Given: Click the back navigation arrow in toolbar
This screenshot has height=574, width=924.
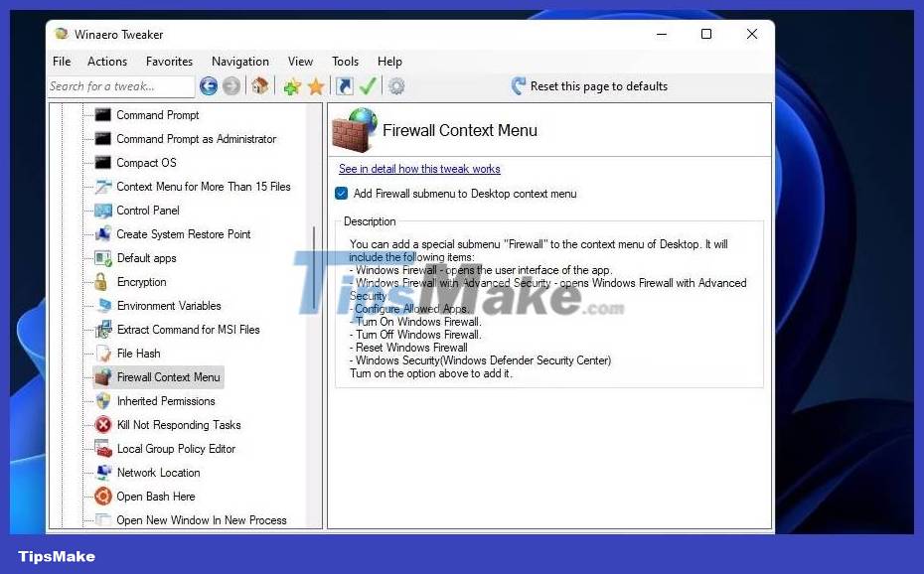Looking at the screenshot, I should tap(209, 86).
